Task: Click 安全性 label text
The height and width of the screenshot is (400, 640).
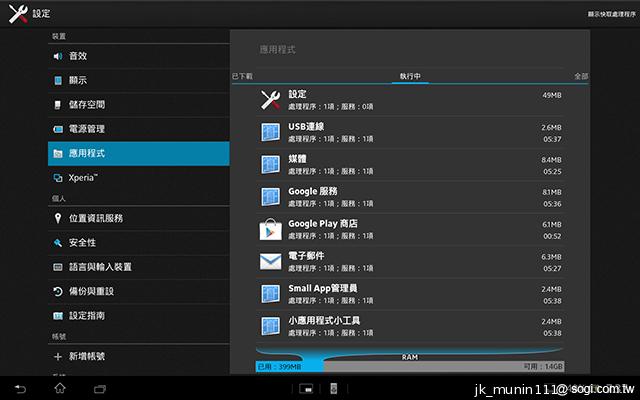Action: pos(82,242)
